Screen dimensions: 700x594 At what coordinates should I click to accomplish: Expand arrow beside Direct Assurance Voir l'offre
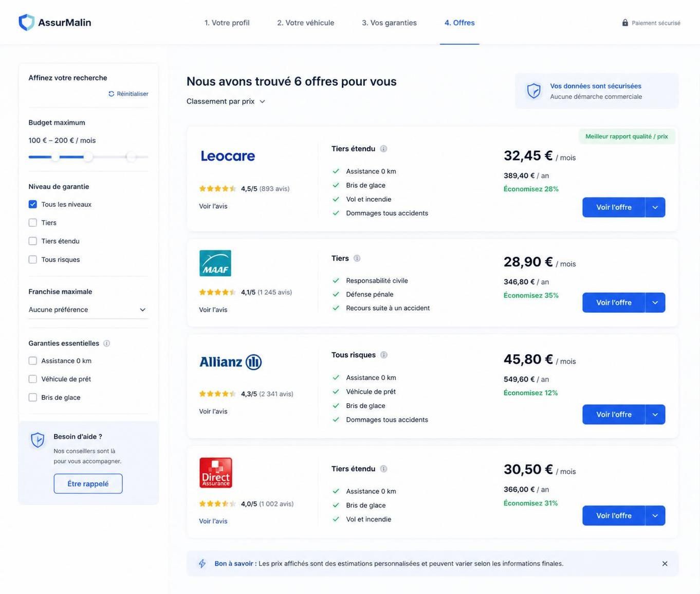(655, 516)
